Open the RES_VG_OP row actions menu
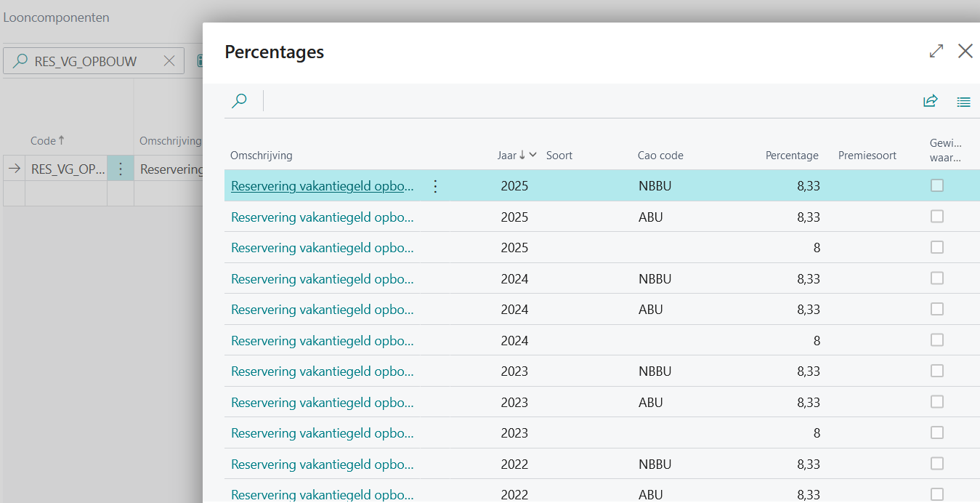Image resolution: width=980 pixels, height=503 pixels. 121,169
